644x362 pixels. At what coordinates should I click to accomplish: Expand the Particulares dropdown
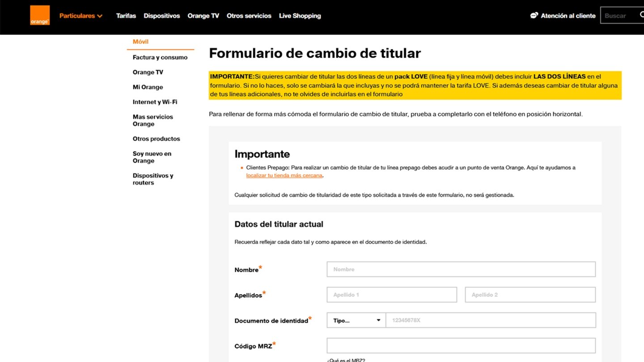click(81, 16)
